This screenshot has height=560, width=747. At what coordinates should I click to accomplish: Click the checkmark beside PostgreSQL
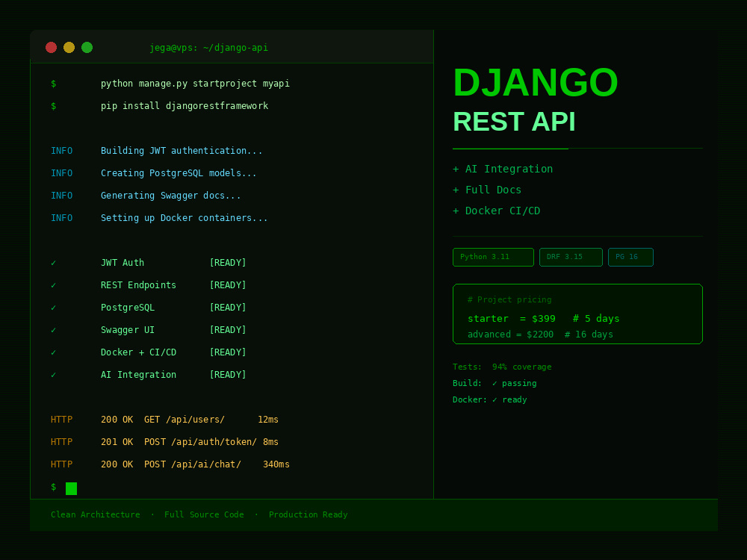coord(53,308)
